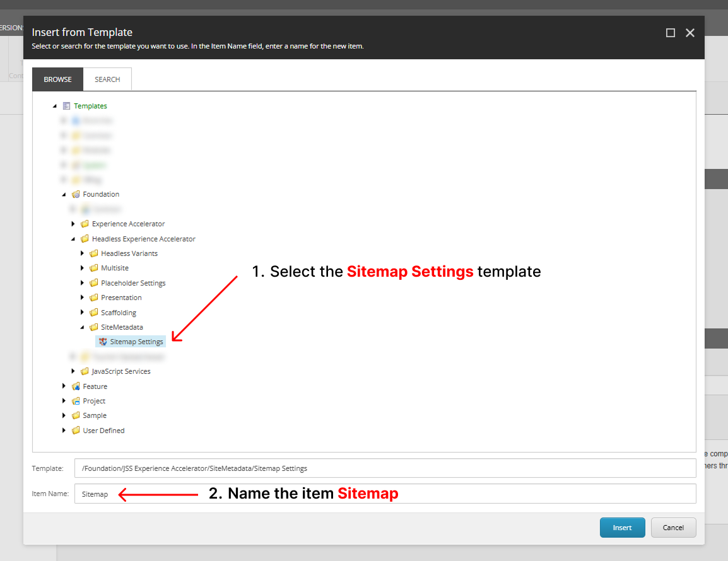Select the Presentation label
This screenshot has width=728, height=561.
121,298
